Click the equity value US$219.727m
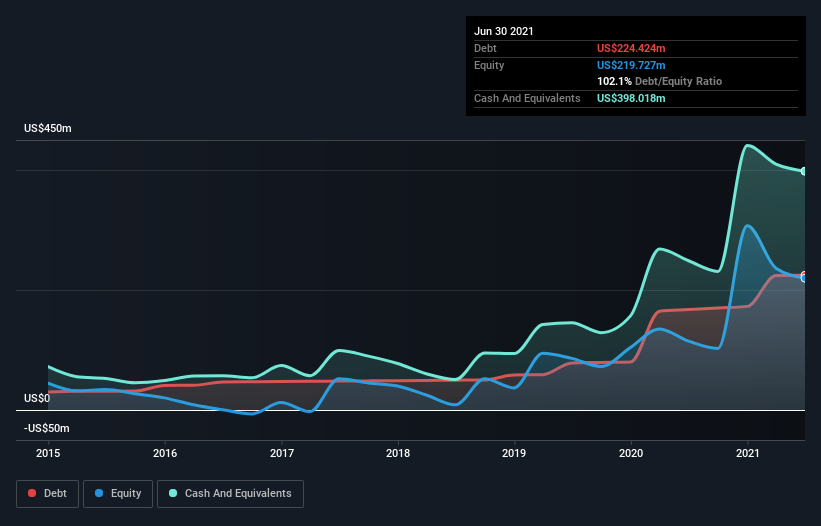This screenshot has width=821, height=526. [631, 65]
